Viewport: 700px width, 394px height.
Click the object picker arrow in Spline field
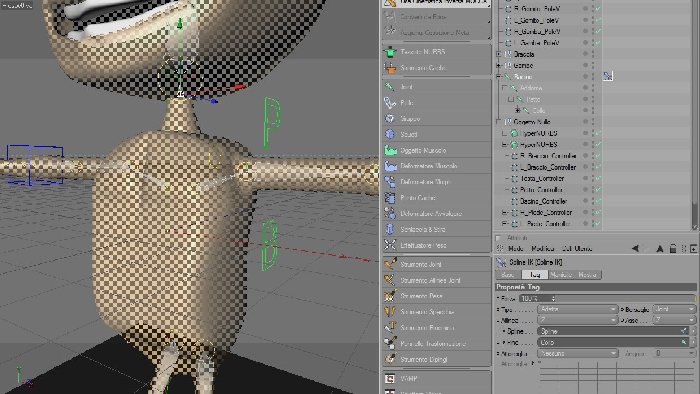[x=683, y=331]
